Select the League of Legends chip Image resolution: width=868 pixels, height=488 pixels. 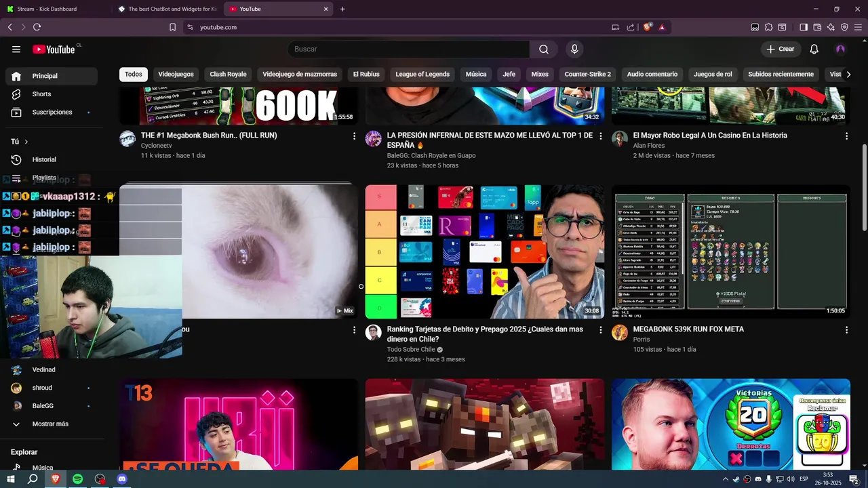(422, 74)
